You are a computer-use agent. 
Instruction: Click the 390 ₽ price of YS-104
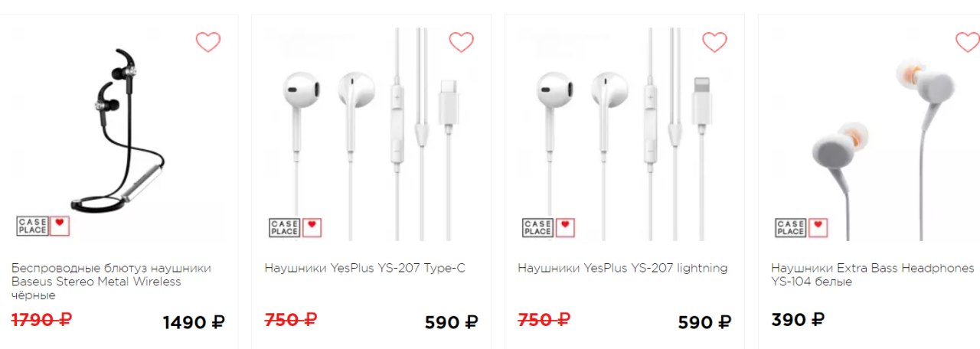click(798, 320)
